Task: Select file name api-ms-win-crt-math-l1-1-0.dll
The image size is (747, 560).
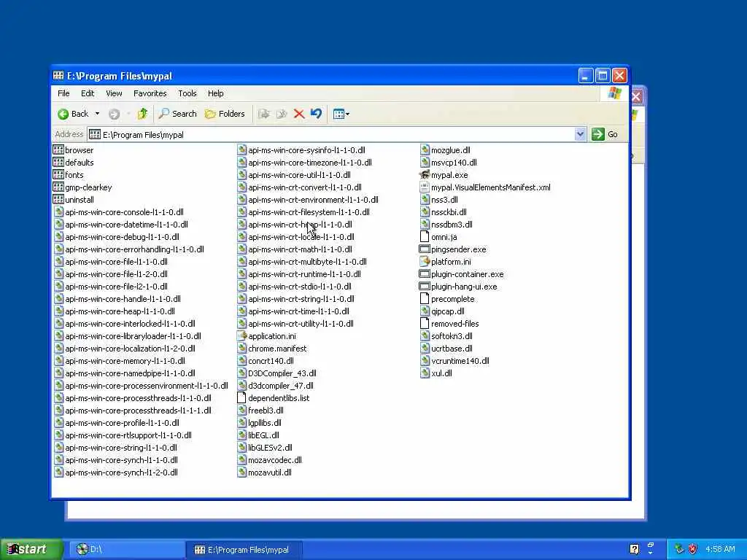Action: click(300, 249)
